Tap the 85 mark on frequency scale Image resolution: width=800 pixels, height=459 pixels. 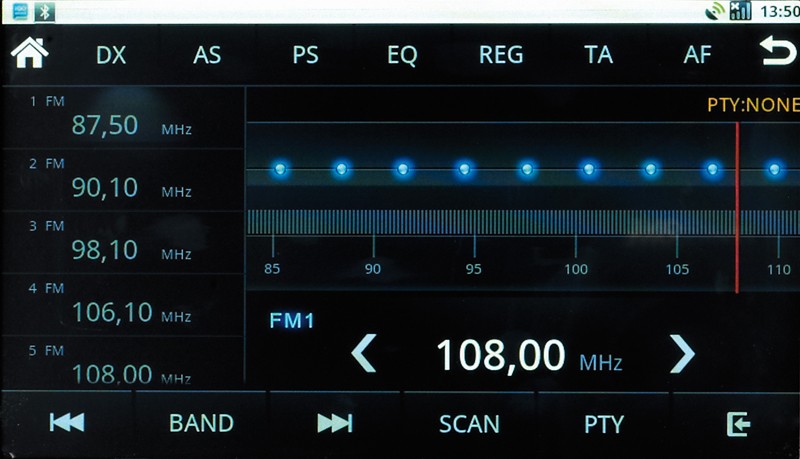click(x=272, y=269)
